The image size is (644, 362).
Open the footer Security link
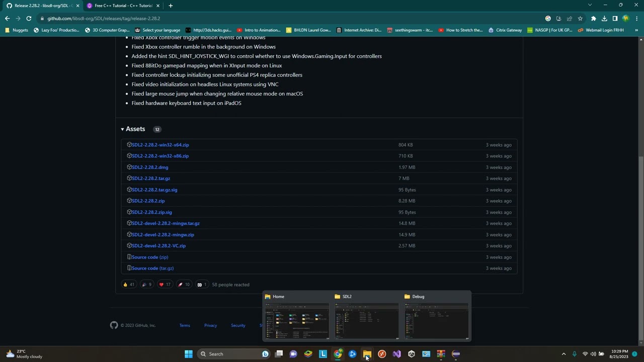pos(238,325)
